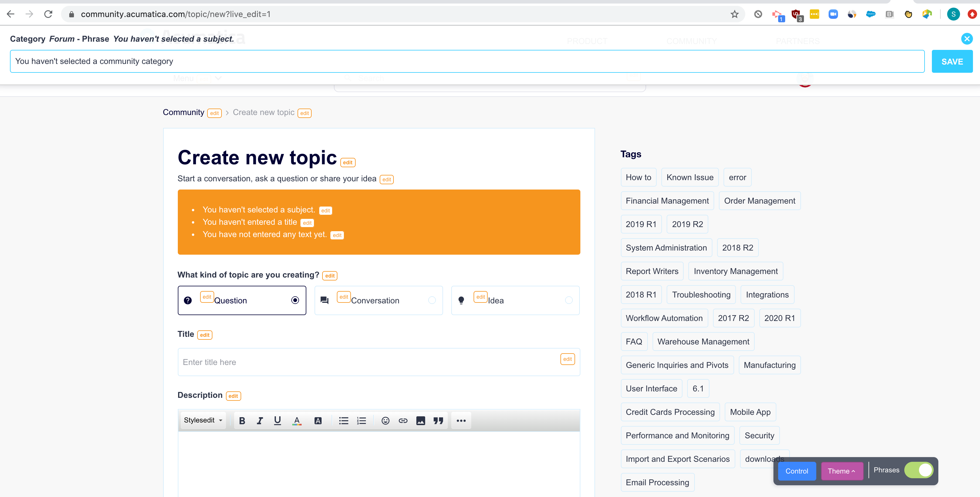980x497 pixels.
Task: Reload the page
Action: 48,14
